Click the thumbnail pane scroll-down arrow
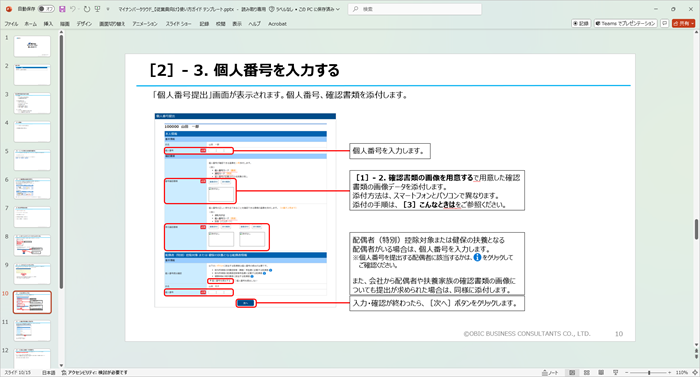The height and width of the screenshot is (377, 700). pos(62,365)
